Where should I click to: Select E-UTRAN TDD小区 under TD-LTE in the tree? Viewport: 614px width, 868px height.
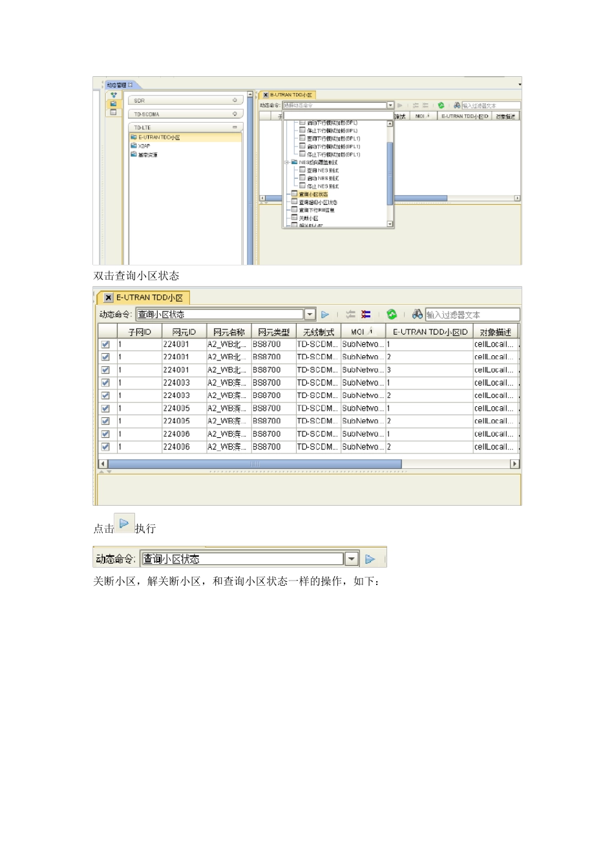click(159, 138)
